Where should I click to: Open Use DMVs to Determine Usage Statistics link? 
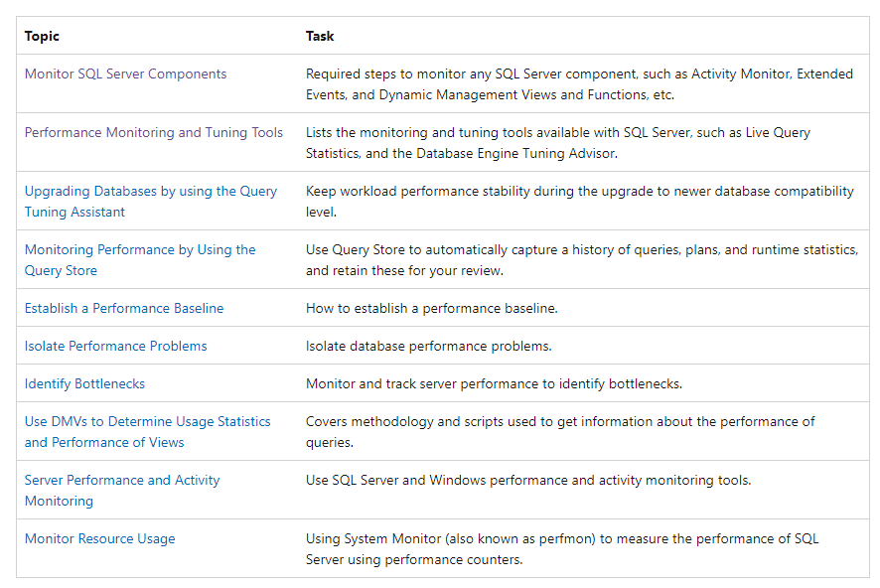[147, 422]
